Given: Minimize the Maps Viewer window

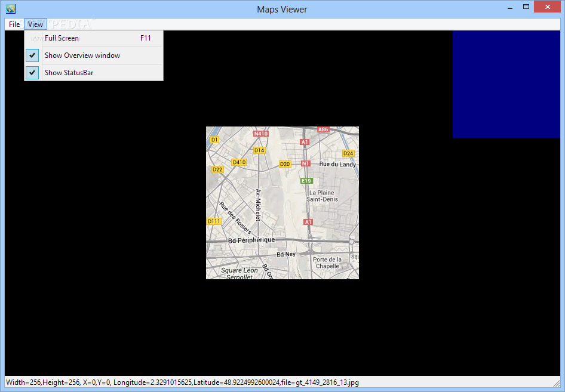Looking at the screenshot, I should point(510,8).
